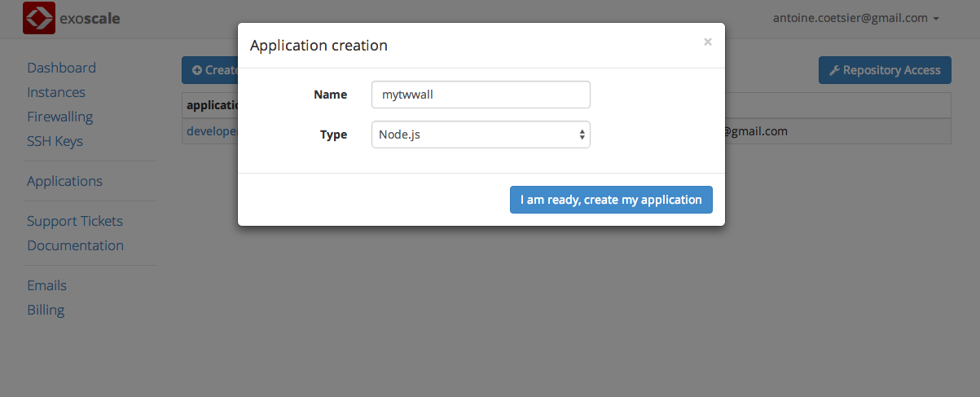Open Documentation link

tap(75, 245)
